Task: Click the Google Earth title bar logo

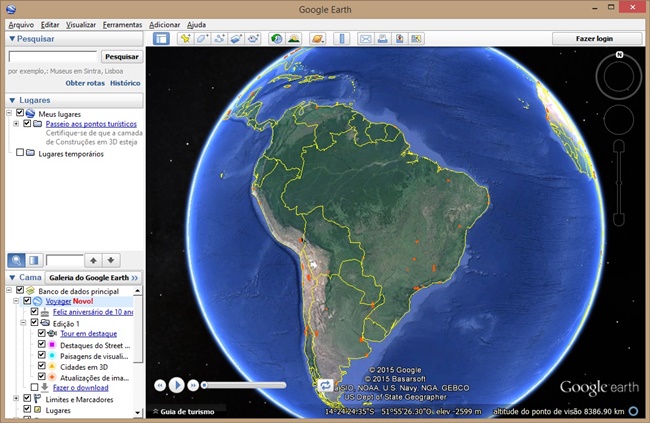Action: tap(11, 9)
